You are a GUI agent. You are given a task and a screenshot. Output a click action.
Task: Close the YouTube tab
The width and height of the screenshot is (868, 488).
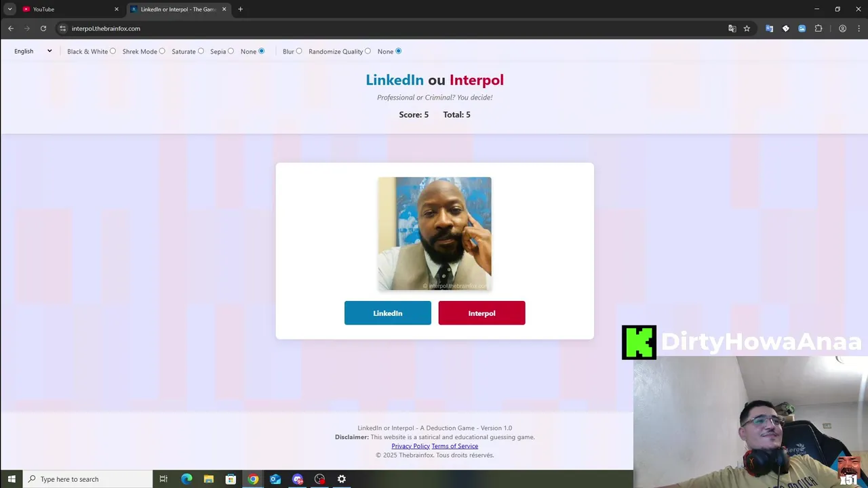click(x=117, y=9)
